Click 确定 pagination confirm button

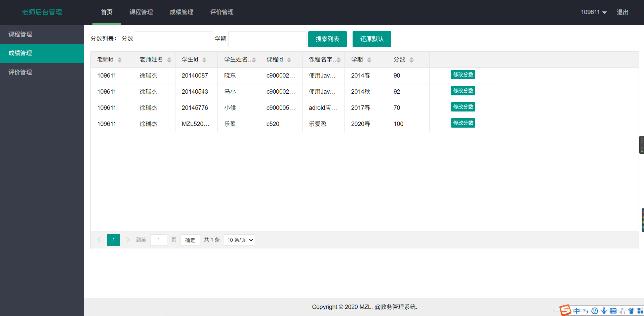[190, 240]
